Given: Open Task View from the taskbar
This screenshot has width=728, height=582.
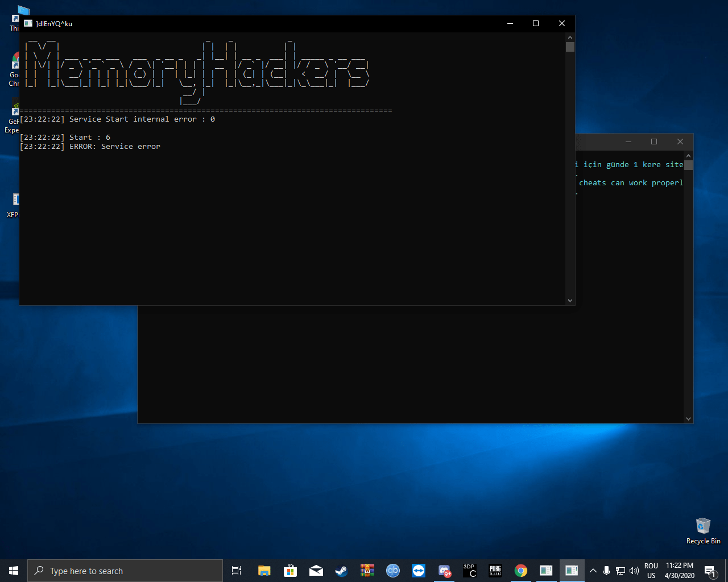Looking at the screenshot, I should [x=237, y=571].
